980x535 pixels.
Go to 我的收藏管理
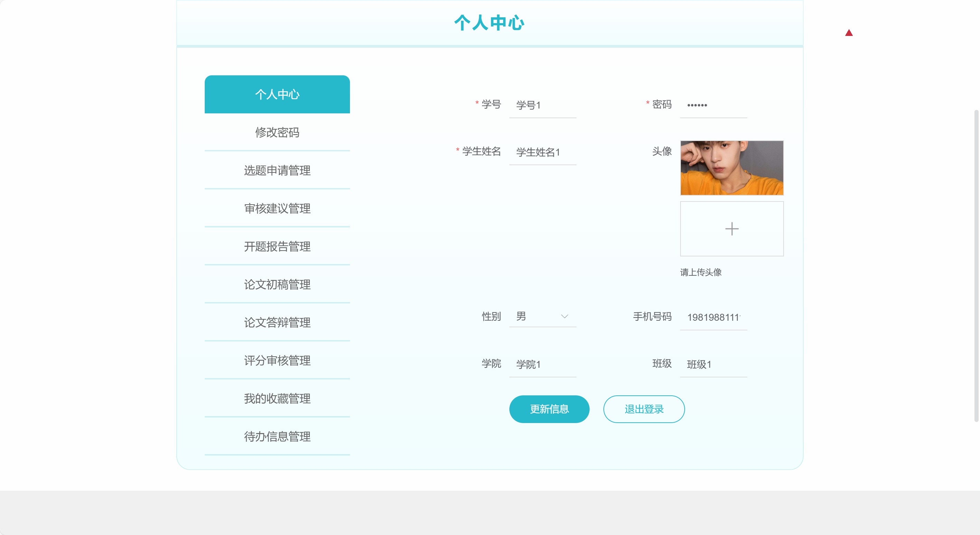point(277,398)
